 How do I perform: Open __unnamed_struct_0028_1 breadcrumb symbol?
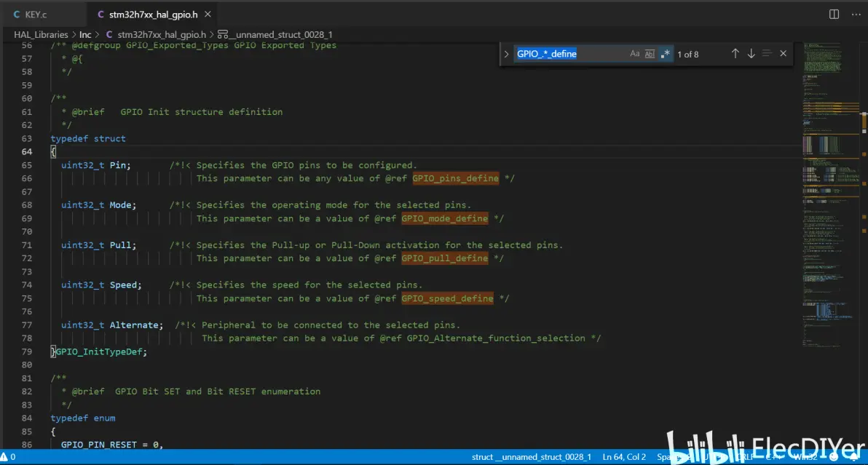click(x=280, y=34)
